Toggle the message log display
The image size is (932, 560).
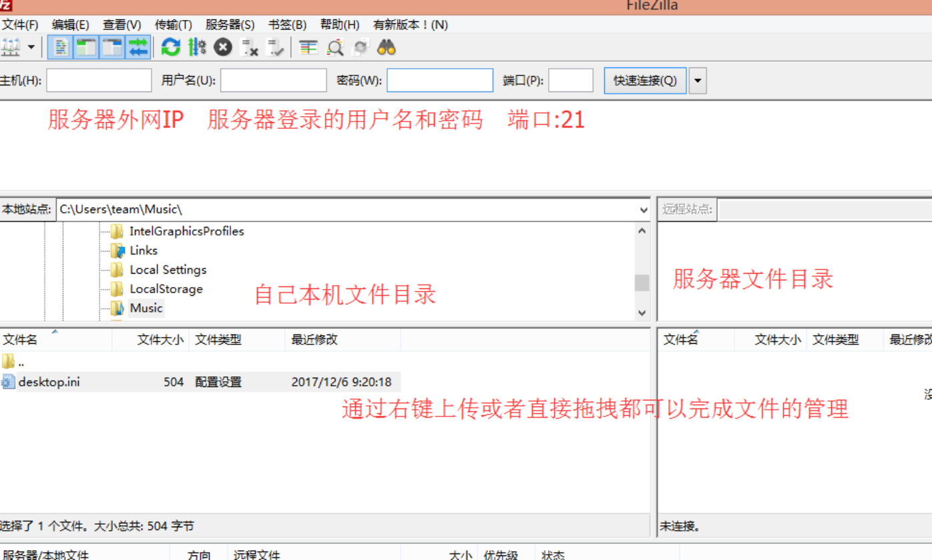coord(60,47)
